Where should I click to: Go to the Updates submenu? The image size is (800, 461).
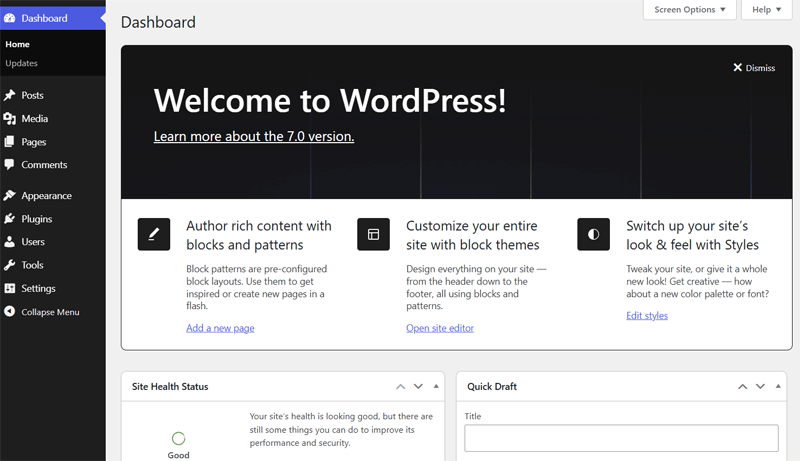[x=21, y=63]
